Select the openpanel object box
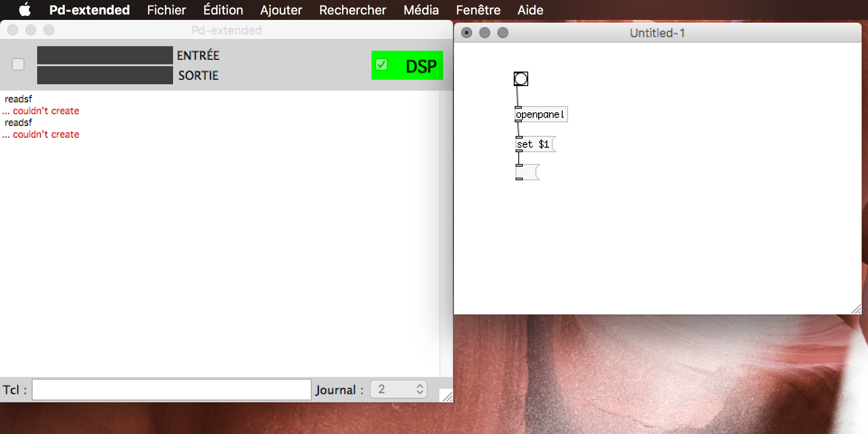Screen dimensions: 868x434 (541, 115)
